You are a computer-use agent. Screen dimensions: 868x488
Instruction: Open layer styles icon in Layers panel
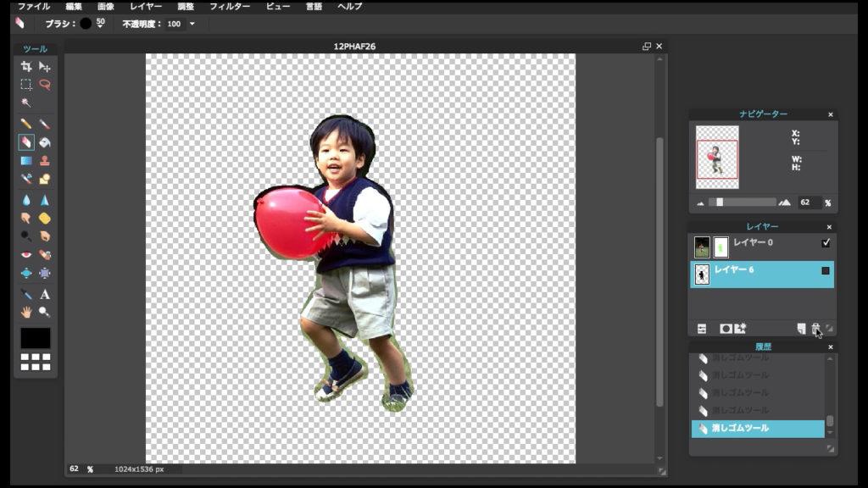(740, 329)
